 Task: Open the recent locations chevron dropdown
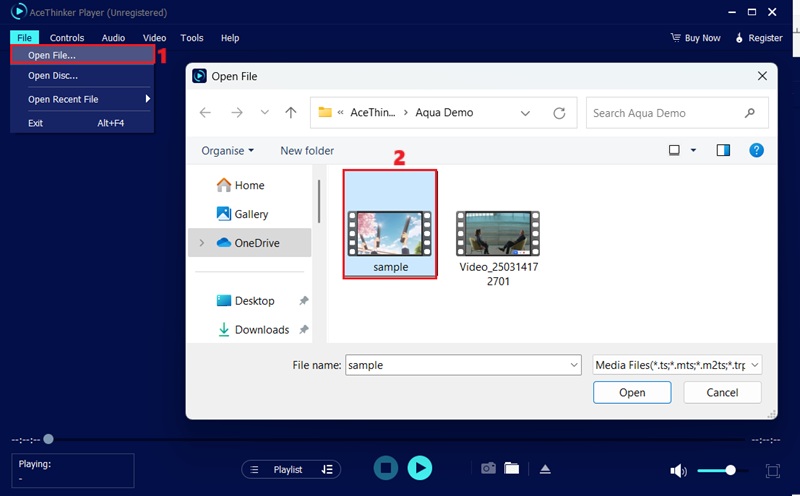[264, 112]
